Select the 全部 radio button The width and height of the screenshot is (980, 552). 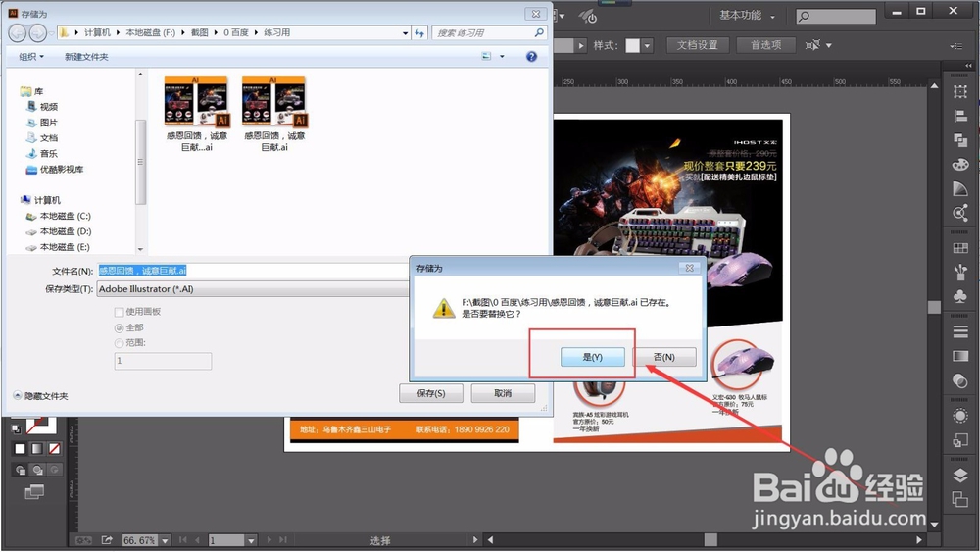119,328
